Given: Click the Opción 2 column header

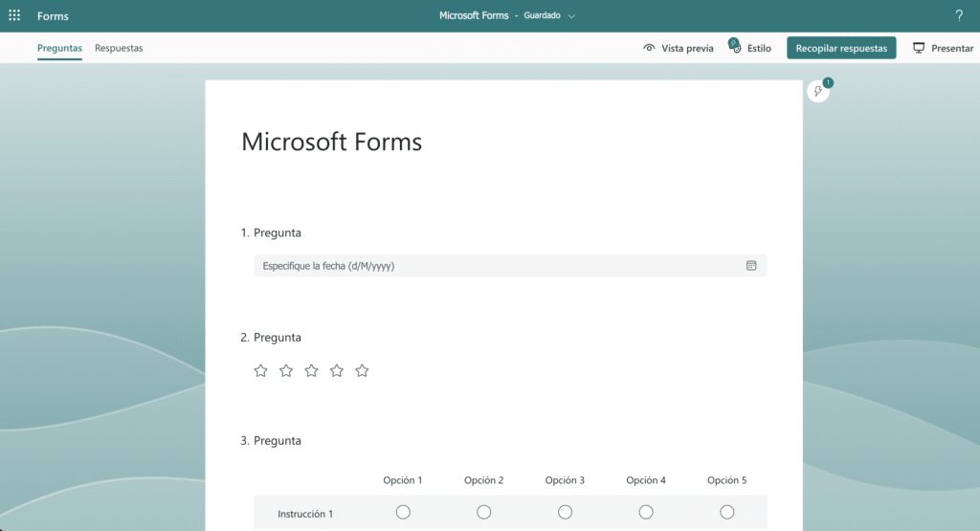Looking at the screenshot, I should click(483, 480).
